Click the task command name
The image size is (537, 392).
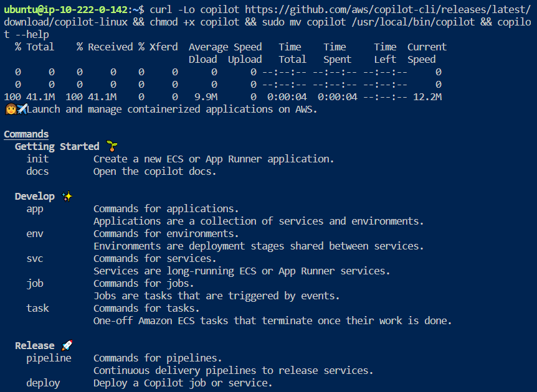[37, 308]
